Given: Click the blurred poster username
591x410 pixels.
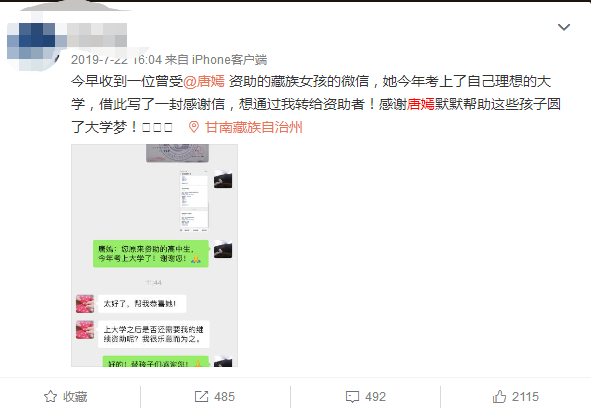Looking at the screenshot, I should [96, 35].
